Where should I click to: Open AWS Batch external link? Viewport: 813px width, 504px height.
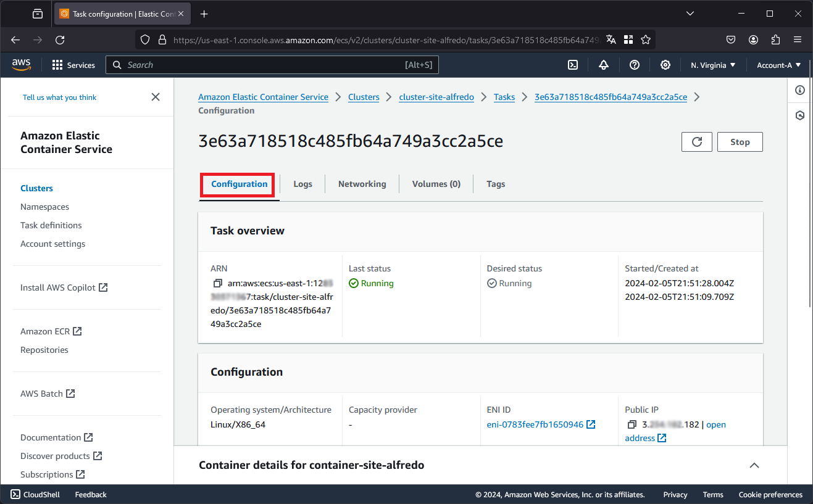coord(48,394)
